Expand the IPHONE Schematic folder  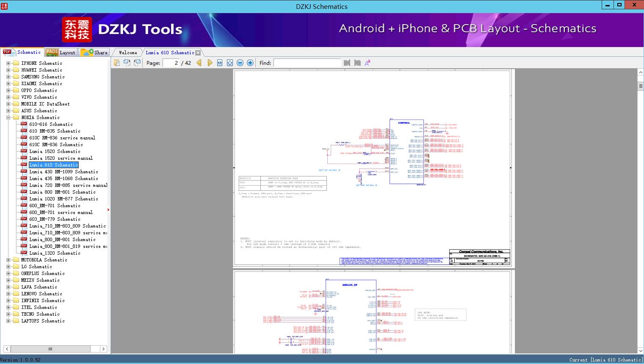point(8,63)
